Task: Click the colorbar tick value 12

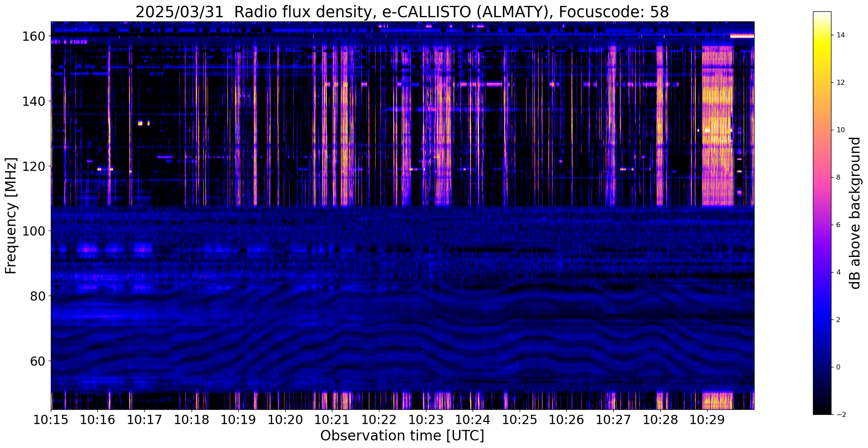Action: [840, 83]
